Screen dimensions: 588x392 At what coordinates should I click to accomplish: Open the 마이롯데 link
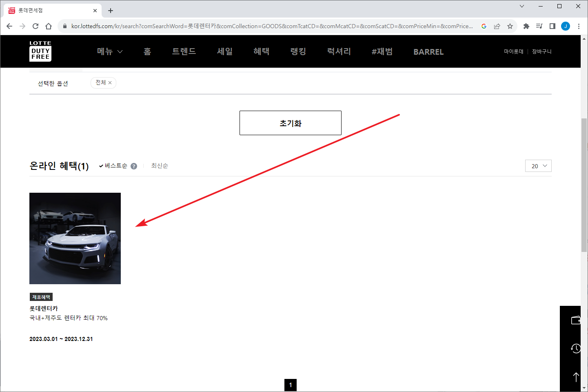pos(514,51)
